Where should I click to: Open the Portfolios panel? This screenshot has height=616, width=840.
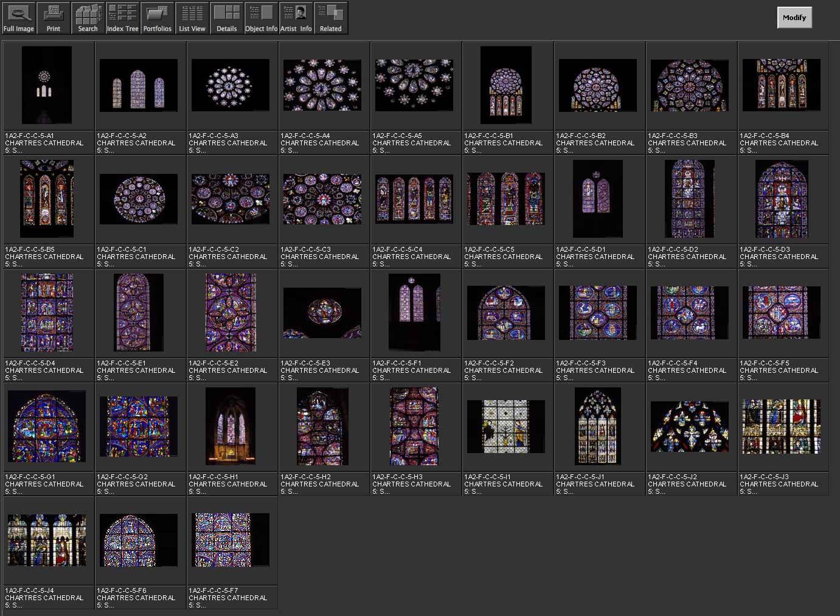click(158, 18)
